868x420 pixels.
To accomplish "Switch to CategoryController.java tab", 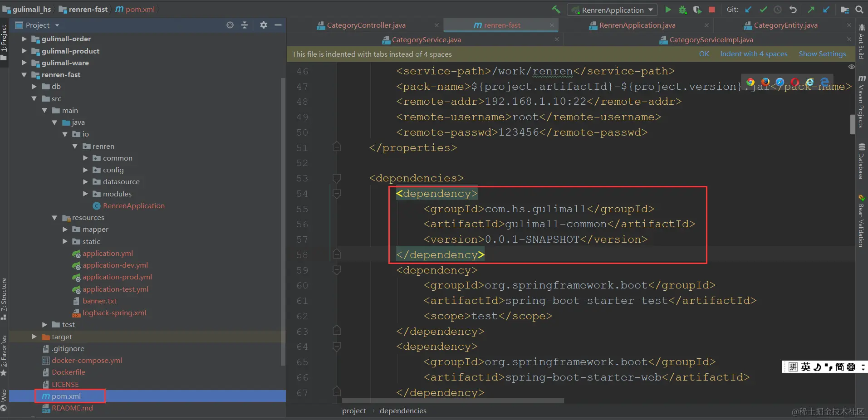I will pos(366,25).
